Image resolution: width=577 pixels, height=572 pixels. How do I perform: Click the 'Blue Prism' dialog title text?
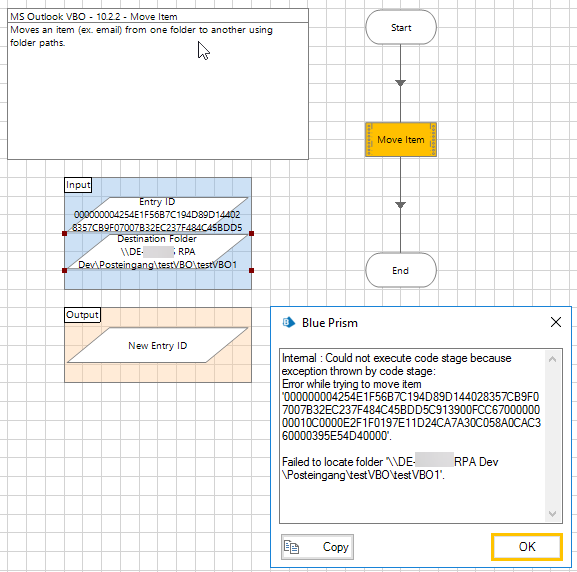pyautogui.click(x=330, y=323)
